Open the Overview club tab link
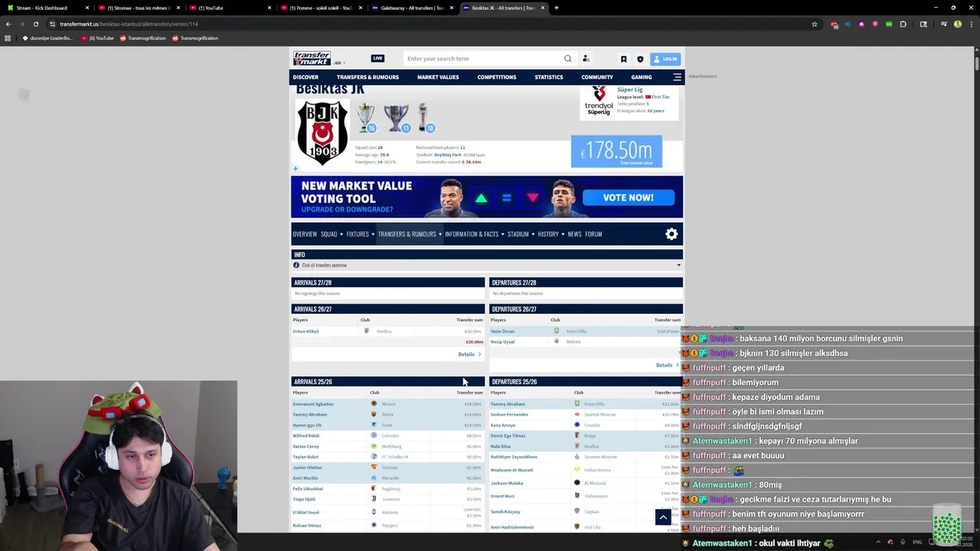The image size is (980, 551). [305, 234]
